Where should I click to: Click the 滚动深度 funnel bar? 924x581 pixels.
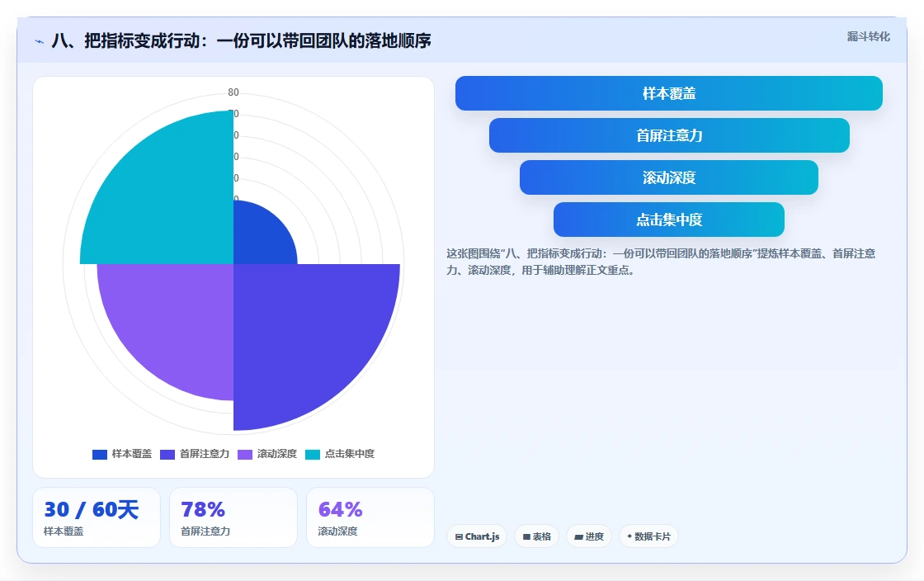click(x=669, y=177)
